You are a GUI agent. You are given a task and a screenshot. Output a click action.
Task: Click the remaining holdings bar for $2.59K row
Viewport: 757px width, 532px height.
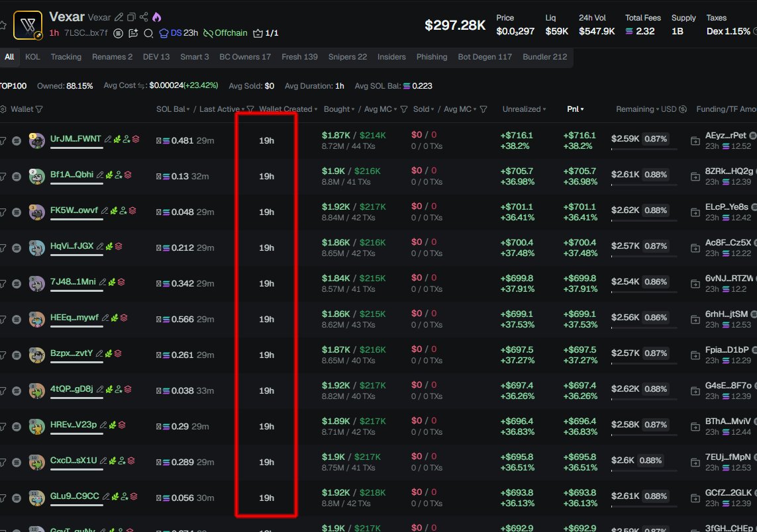coord(643,148)
